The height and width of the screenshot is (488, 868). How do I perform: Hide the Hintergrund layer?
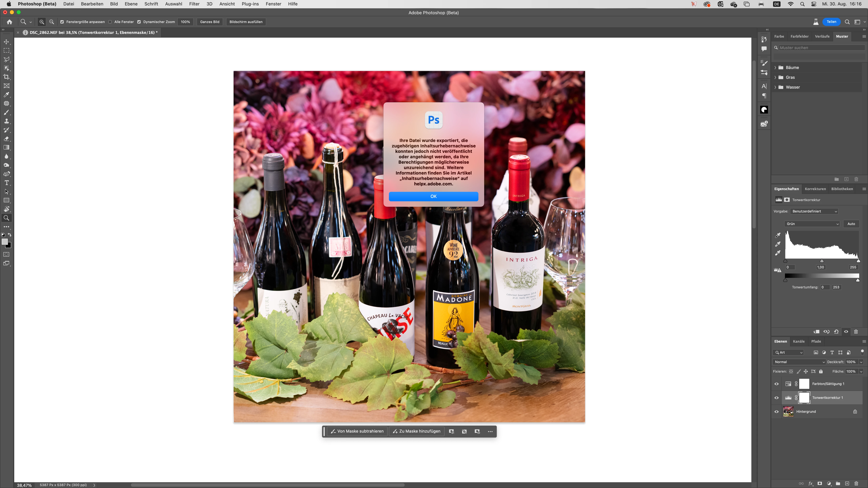click(776, 412)
